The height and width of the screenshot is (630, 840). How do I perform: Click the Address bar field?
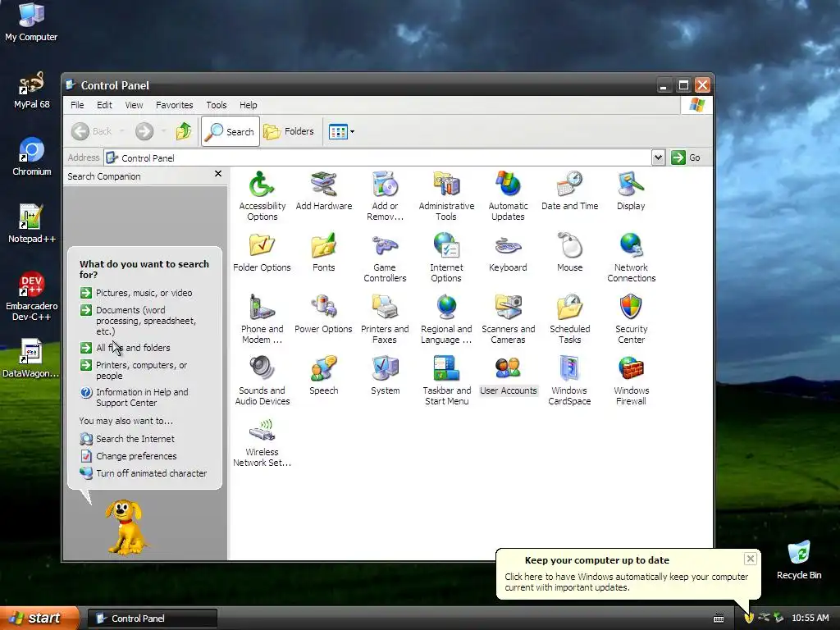coord(378,157)
